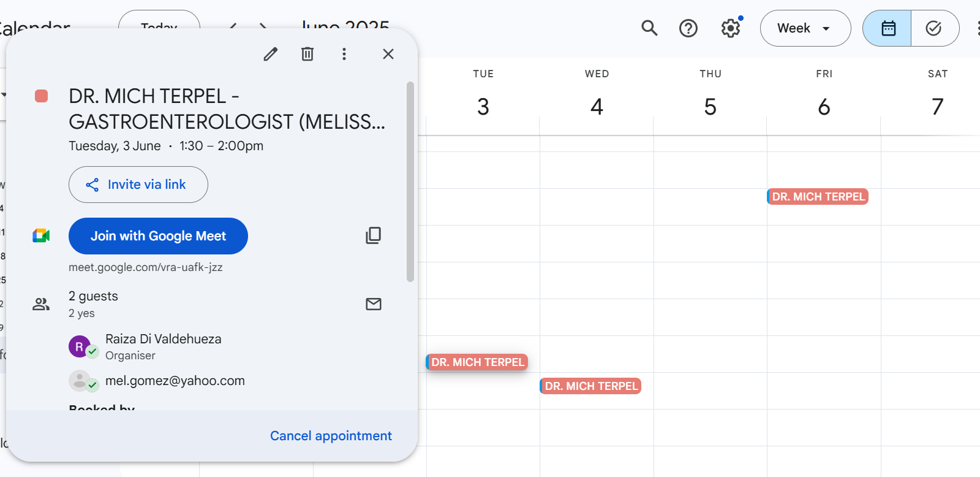Click Join with Google Meet button
The width and height of the screenshot is (980, 477).
[158, 236]
